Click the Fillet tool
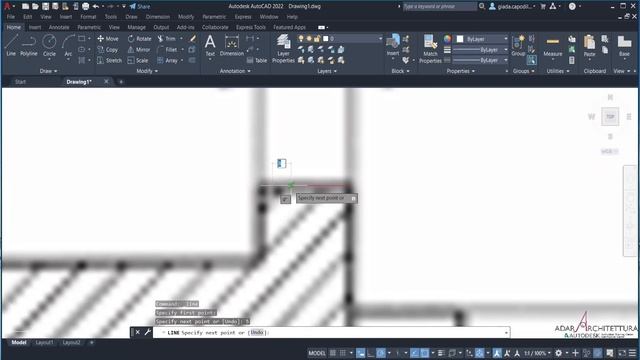 [x=167, y=49]
